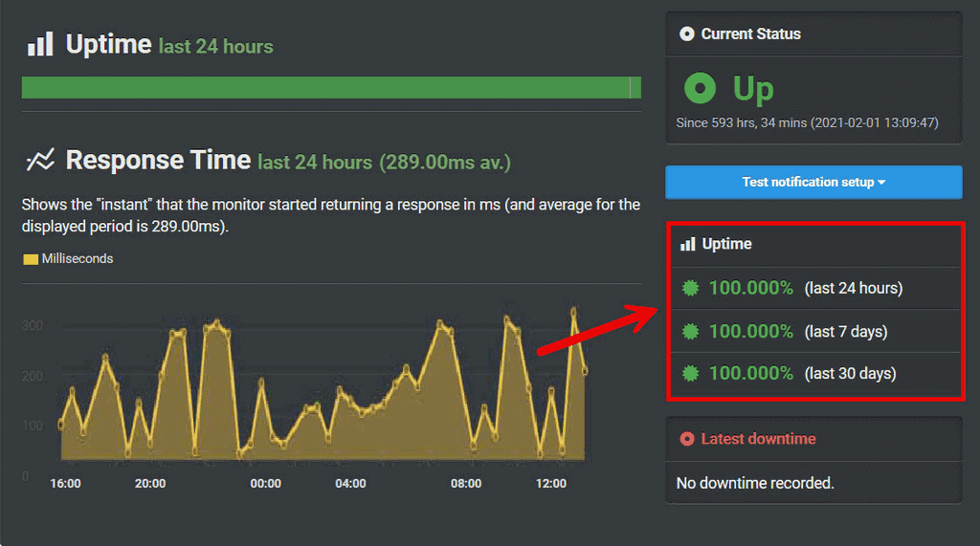Click the green 24-hour uptime bar
Screen dimensions: 980x546
tap(331, 87)
